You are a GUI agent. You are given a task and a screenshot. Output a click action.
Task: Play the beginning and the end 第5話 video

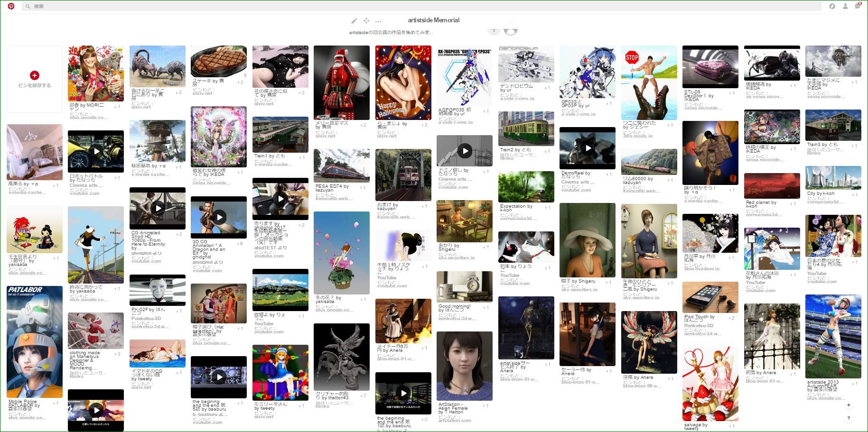tap(219, 377)
